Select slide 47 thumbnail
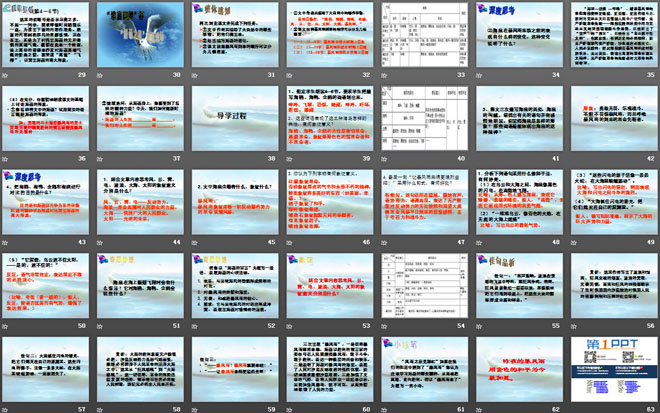 [424, 202]
